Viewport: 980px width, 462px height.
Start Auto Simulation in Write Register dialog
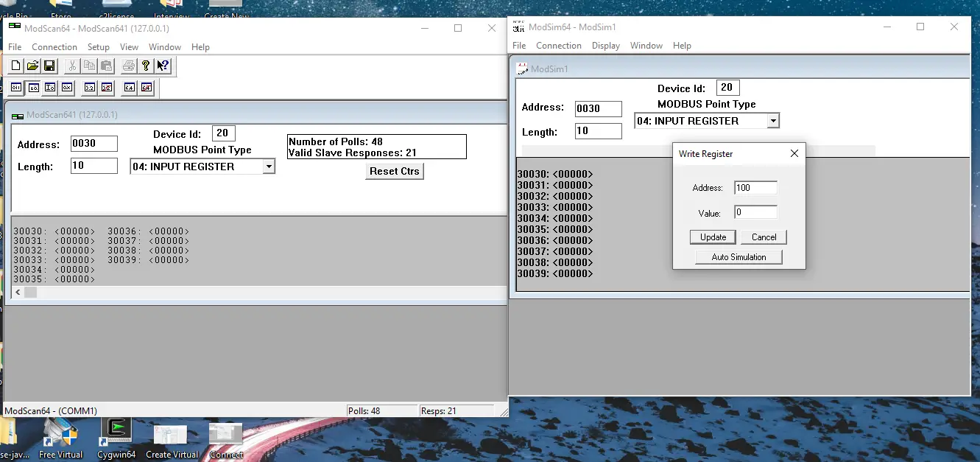[x=738, y=257]
